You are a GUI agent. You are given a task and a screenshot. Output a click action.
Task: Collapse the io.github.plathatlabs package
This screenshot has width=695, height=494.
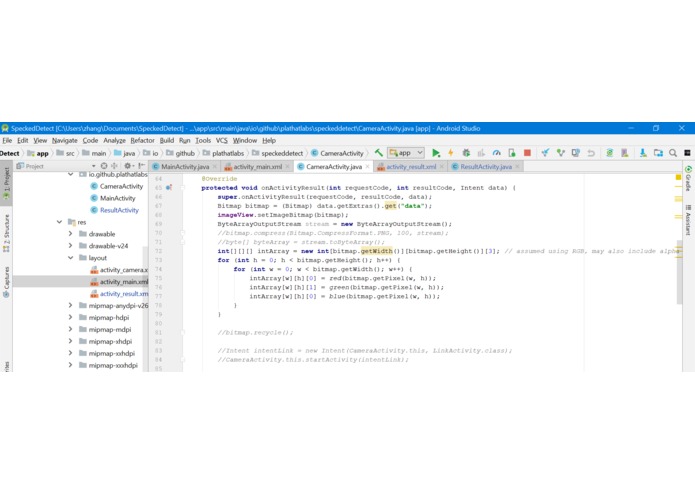[71, 174]
